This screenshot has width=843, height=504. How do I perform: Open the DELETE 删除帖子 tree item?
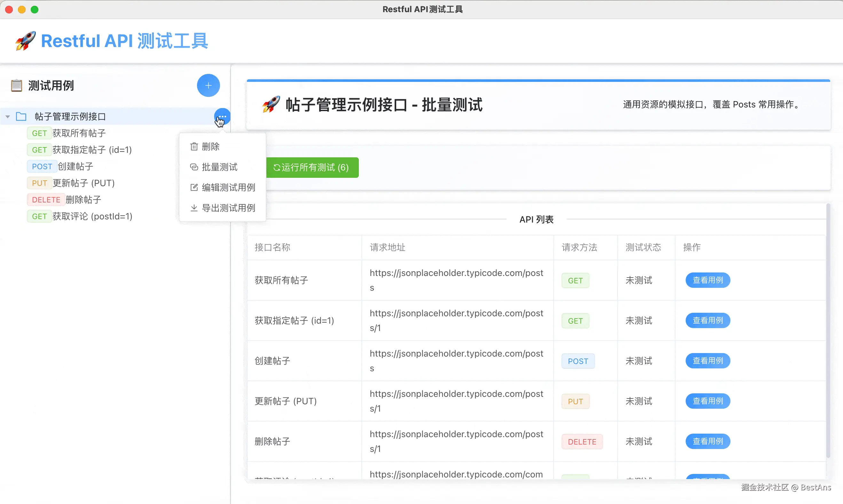click(x=83, y=200)
